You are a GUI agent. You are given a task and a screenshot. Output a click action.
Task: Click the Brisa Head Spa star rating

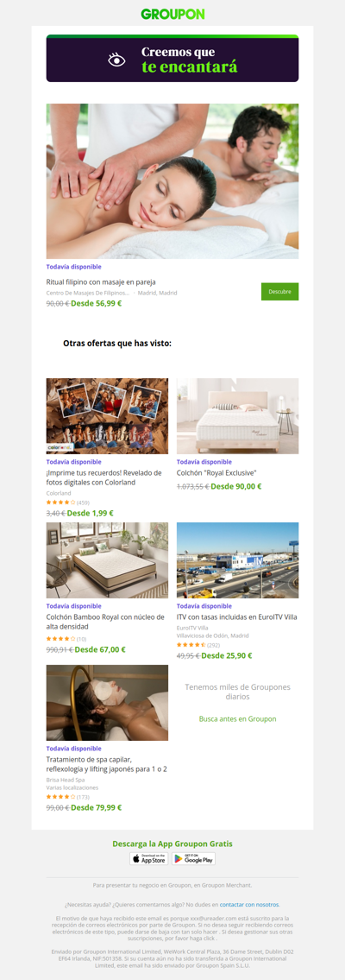[x=60, y=797]
